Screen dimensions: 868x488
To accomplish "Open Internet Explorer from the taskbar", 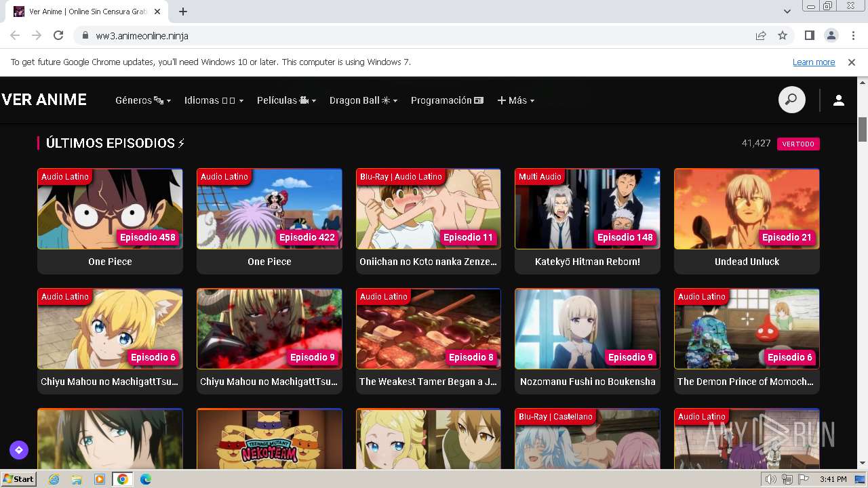I will [x=54, y=479].
